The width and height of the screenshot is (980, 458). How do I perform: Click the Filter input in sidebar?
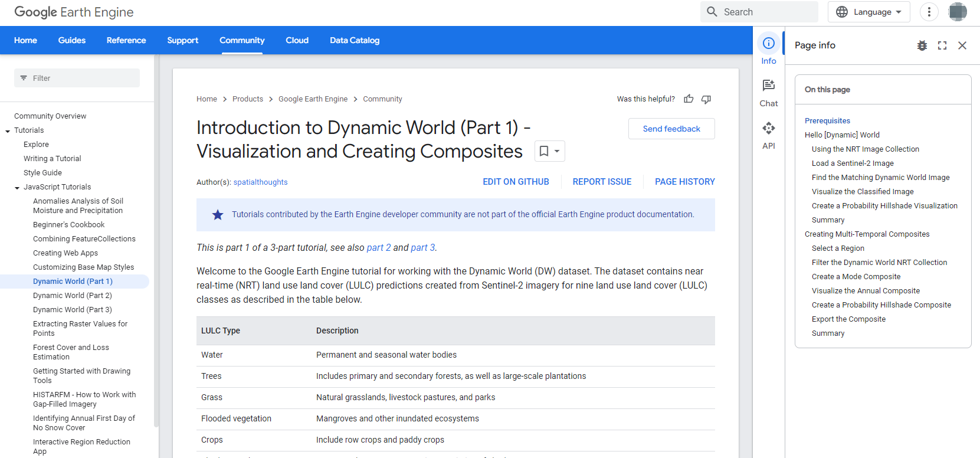pyautogui.click(x=77, y=78)
